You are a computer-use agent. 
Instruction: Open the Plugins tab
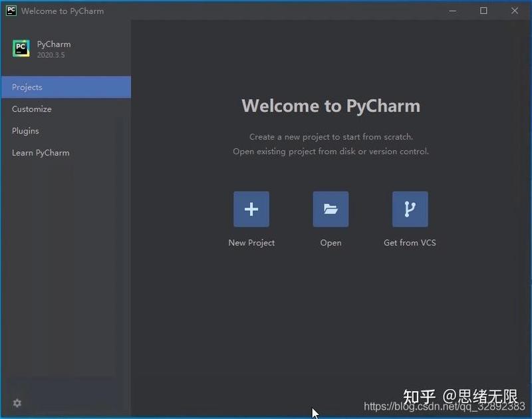[66, 131]
